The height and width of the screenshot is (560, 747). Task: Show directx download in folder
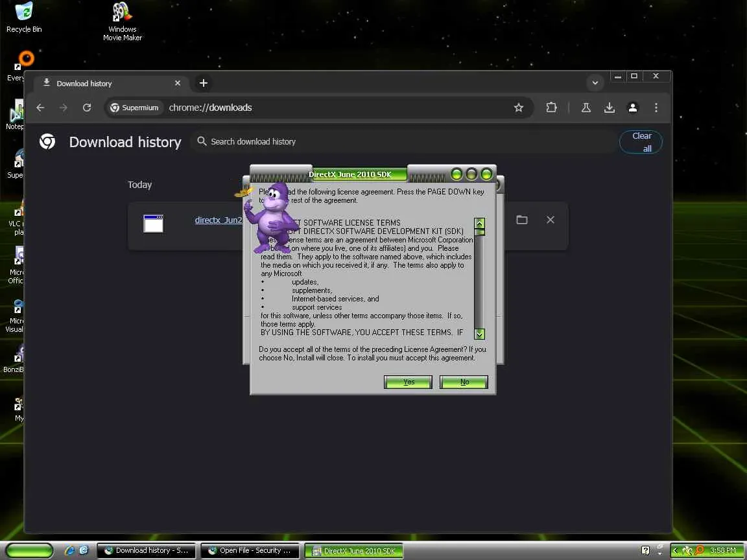[x=522, y=220]
